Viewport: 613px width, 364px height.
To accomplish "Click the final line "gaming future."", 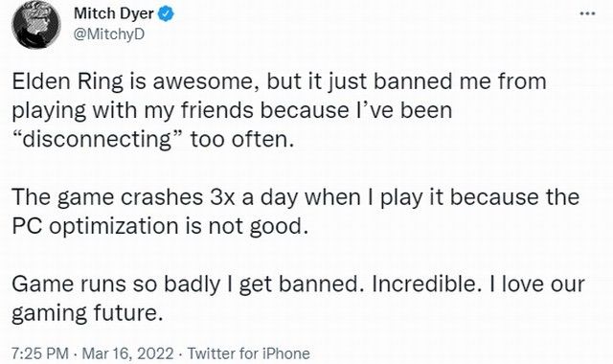I will point(87,313).
